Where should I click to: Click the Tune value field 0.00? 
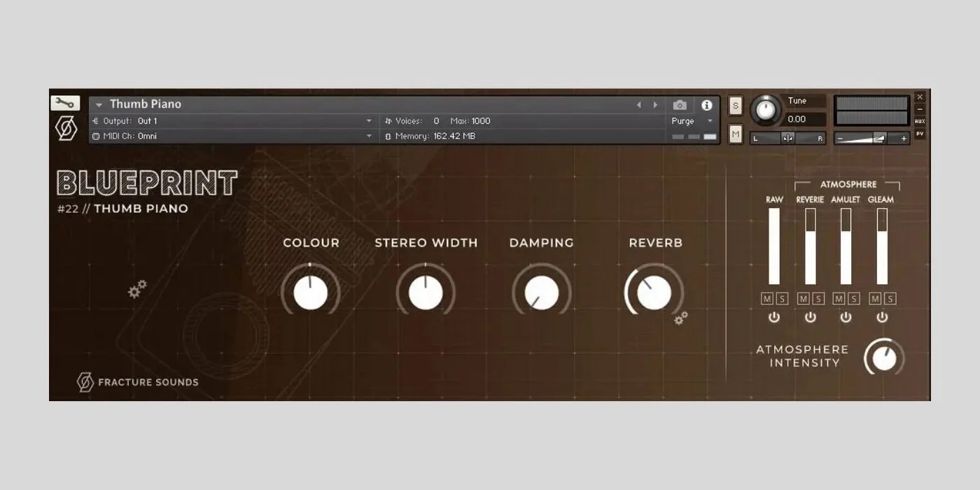(x=804, y=120)
